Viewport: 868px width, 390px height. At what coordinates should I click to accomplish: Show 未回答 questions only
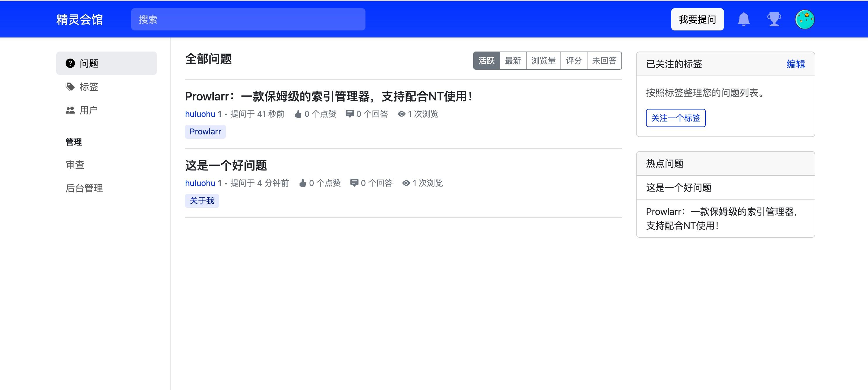pyautogui.click(x=604, y=61)
